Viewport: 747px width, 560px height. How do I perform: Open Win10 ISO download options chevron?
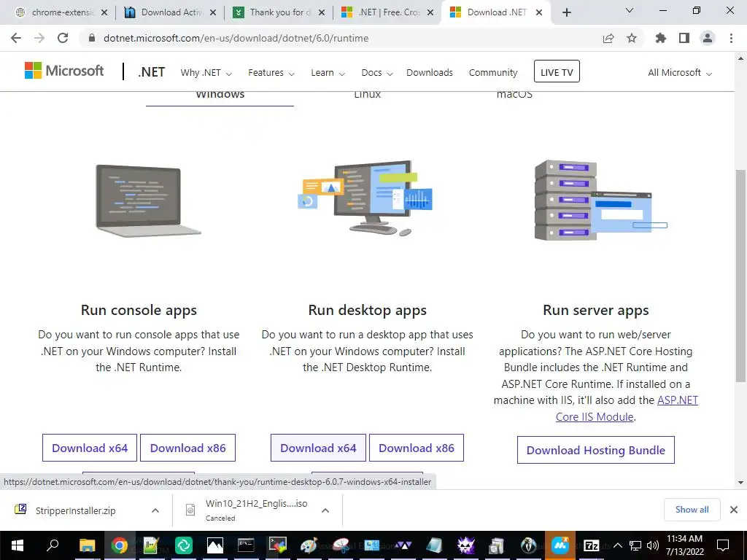coord(325,510)
